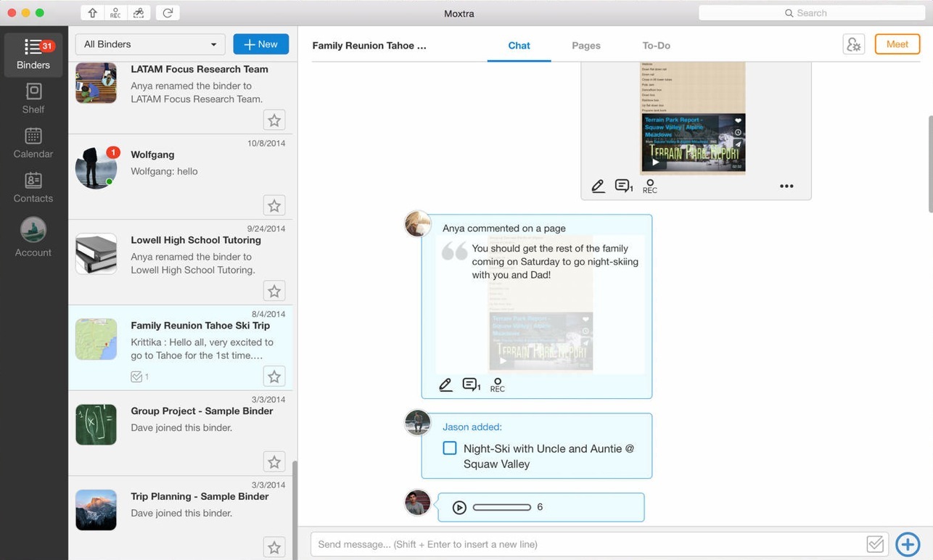Open Contacts in the sidebar

(x=33, y=187)
